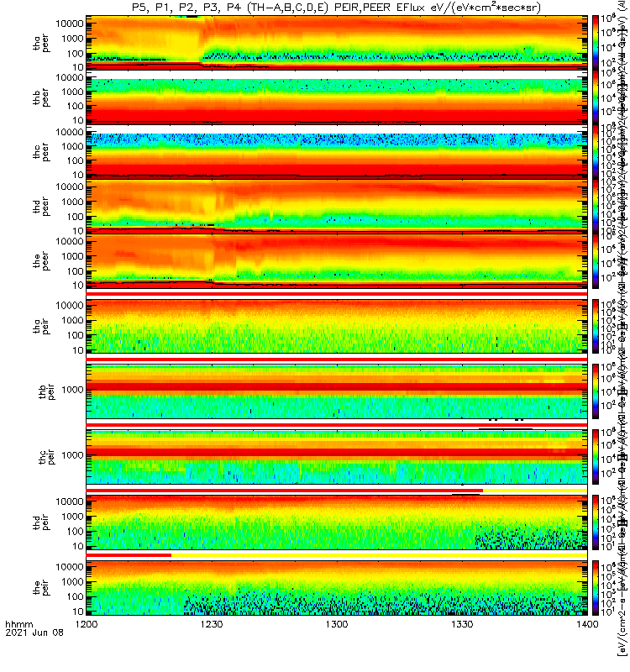The height and width of the screenshot is (672, 630).
Task: Click inside the tha peer spectrogram panel
Action: coord(337,43)
